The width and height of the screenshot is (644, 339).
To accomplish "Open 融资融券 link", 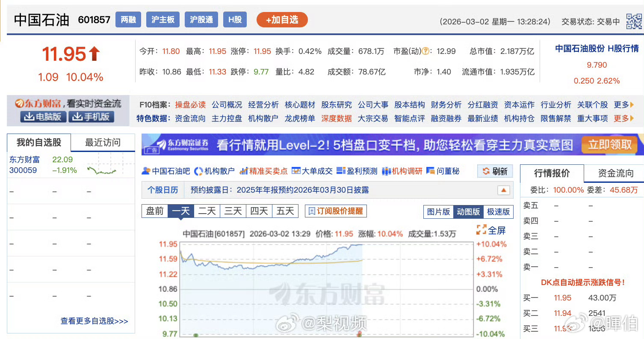I will pyautogui.click(x=446, y=119).
